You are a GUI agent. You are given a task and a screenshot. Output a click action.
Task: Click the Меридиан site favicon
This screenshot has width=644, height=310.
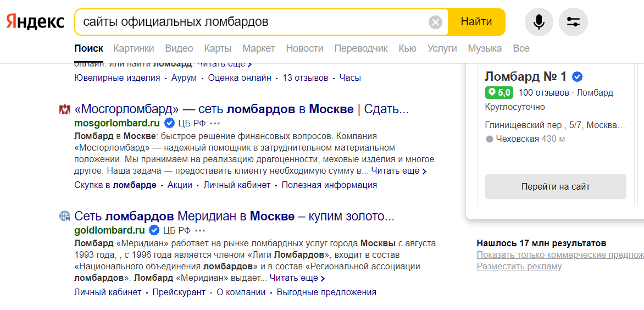coord(65,216)
